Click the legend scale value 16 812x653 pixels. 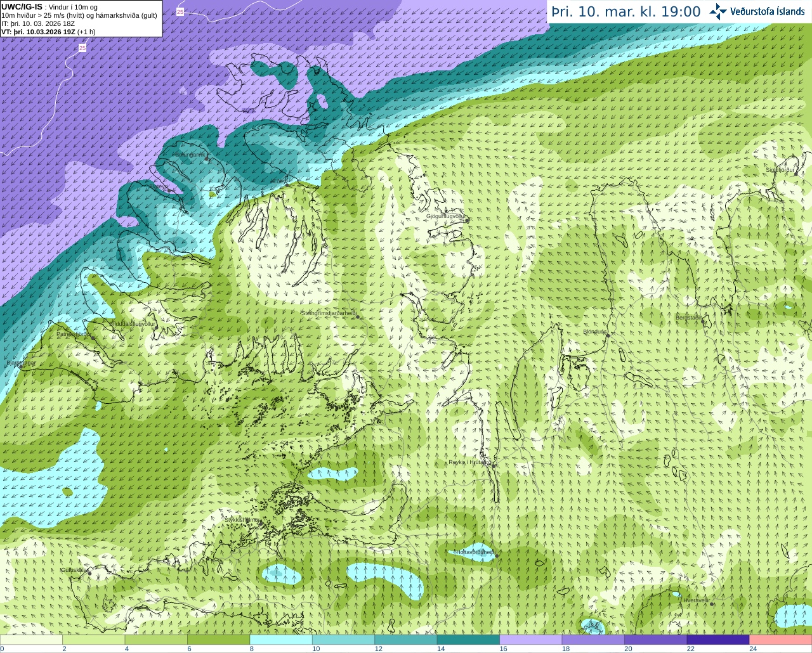tap(504, 649)
